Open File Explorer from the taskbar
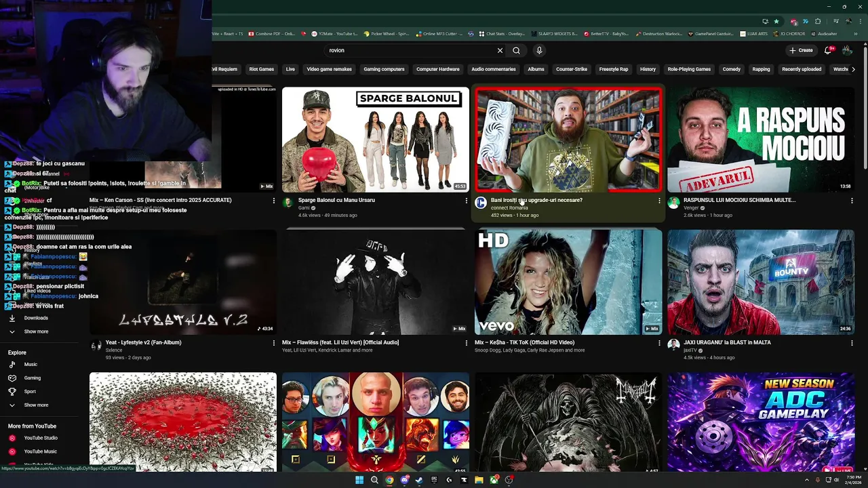This screenshot has height=488, width=868. pos(479,480)
